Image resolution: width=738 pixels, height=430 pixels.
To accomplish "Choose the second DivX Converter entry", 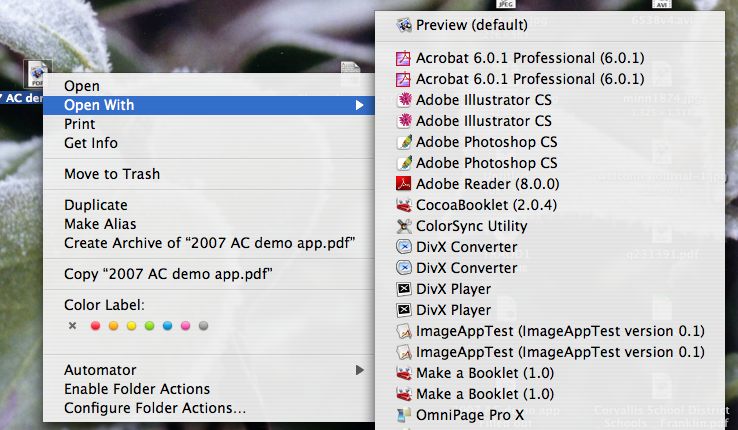I will pyautogui.click(x=550, y=268).
